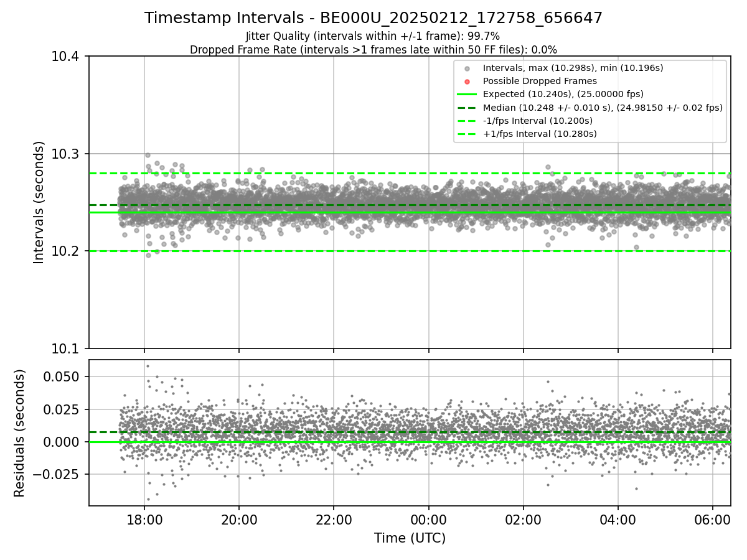Click the highest interval point near 10.298s
Viewport: 747px width, 560px height.
coord(148,155)
